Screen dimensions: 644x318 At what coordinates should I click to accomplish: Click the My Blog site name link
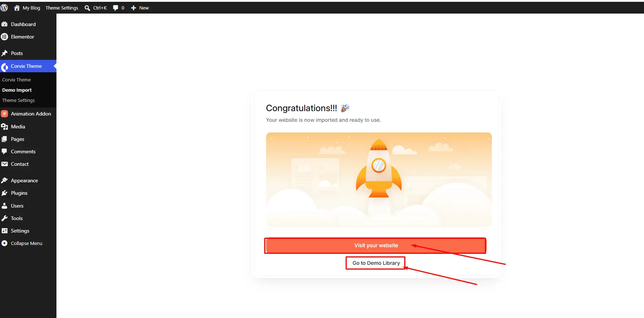32,8
